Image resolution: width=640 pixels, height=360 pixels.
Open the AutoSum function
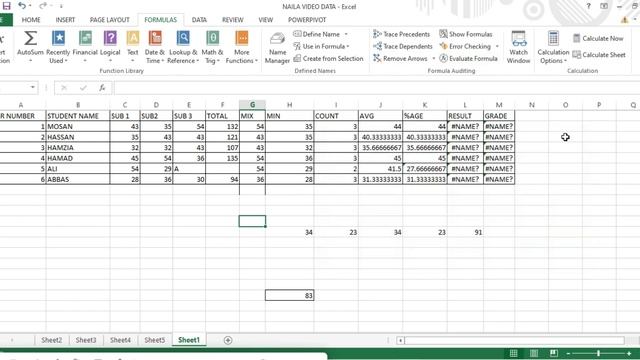[x=30, y=47]
